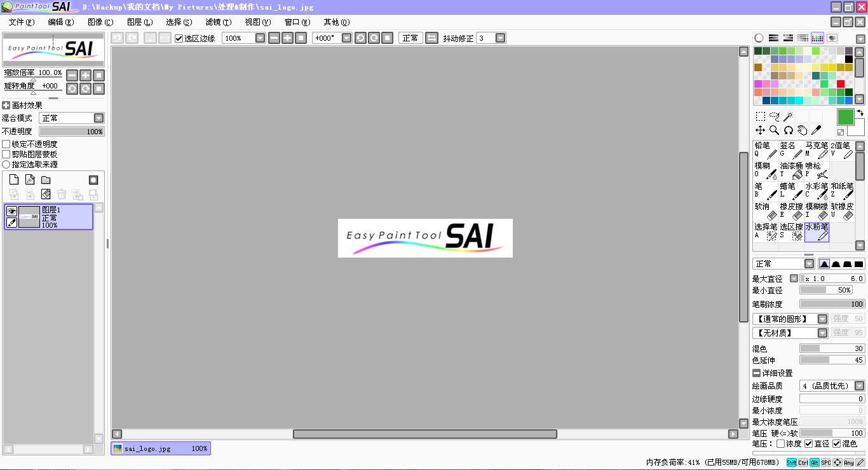
Task: Add a layer mask
Action: pyautogui.click(x=93, y=180)
